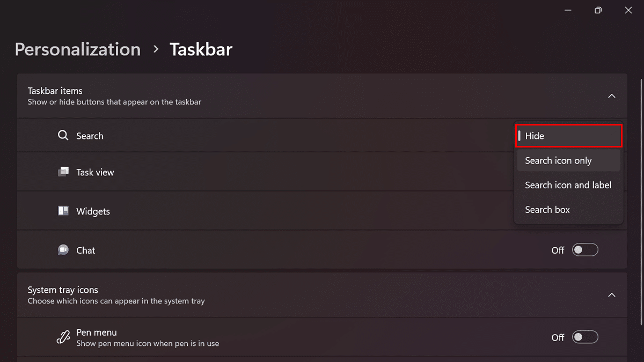This screenshot has height=362, width=644.
Task: Choose Search icon and label option
Action: (x=568, y=185)
